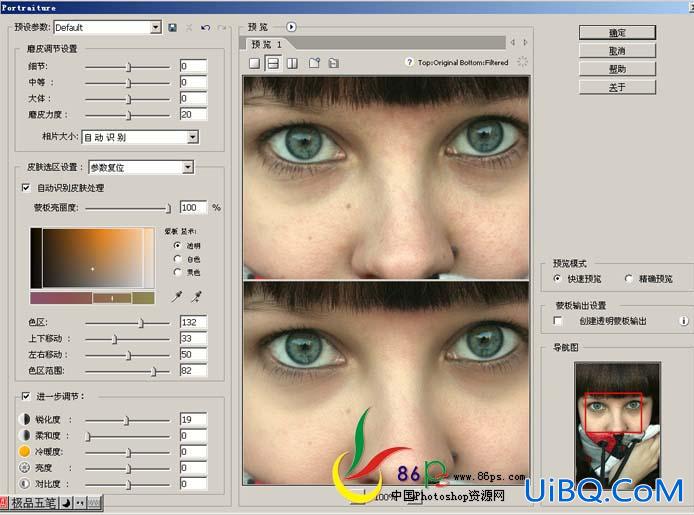This screenshot has width=694, height=515.
Task: Click the 左右移动 value field showing 50
Action: (193, 354)
